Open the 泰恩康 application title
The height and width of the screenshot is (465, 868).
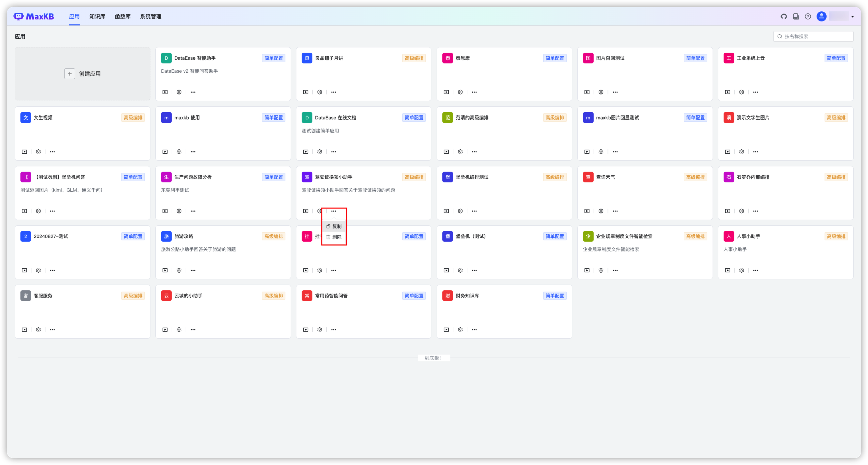coord(463,58)
